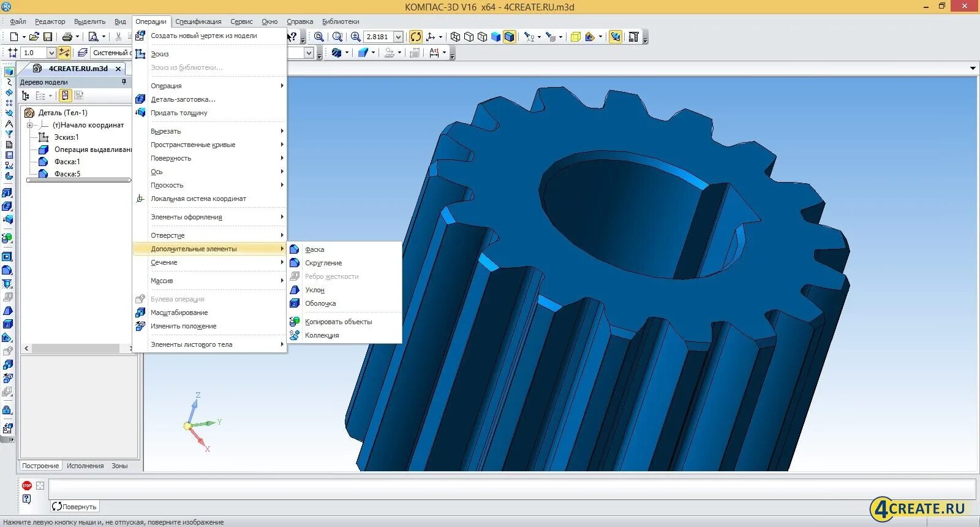The height and width of the screenshot is (527, 980).
Task: Click the model tree horizontal scrollbar
Action: pyautogui.click(x=76, y=348)
